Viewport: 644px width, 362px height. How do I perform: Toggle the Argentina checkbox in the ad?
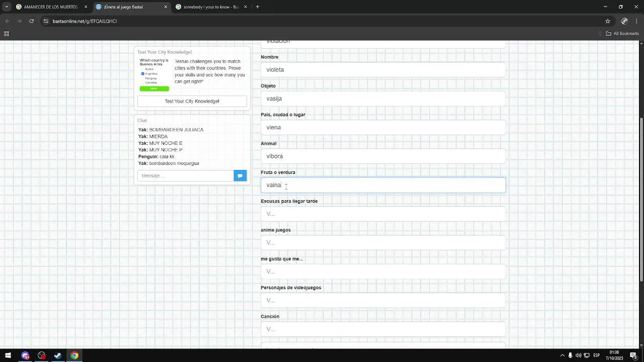pyautogui.click(x=143, y=74)
